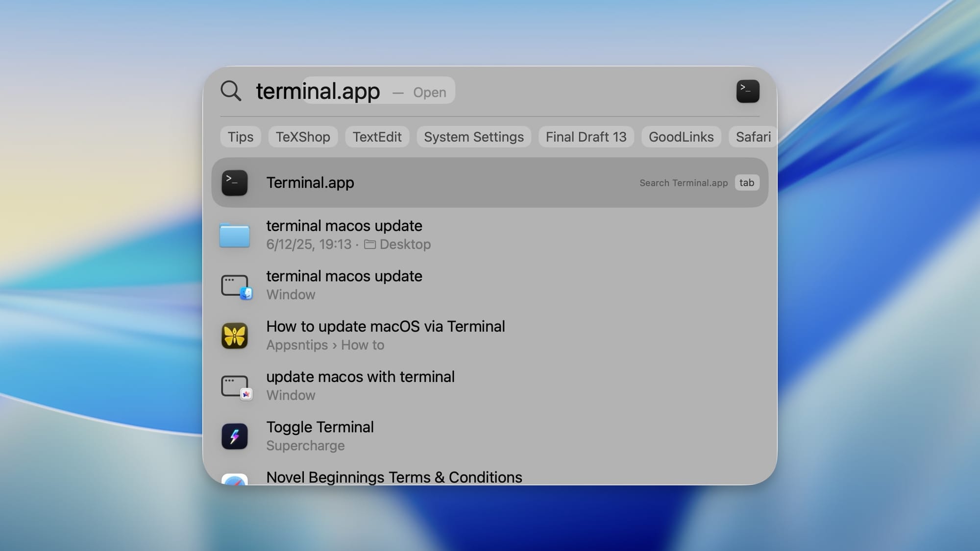Click the magnifying glass search icon
Screen dimensions: 980x551
click(x=231, y=91)
